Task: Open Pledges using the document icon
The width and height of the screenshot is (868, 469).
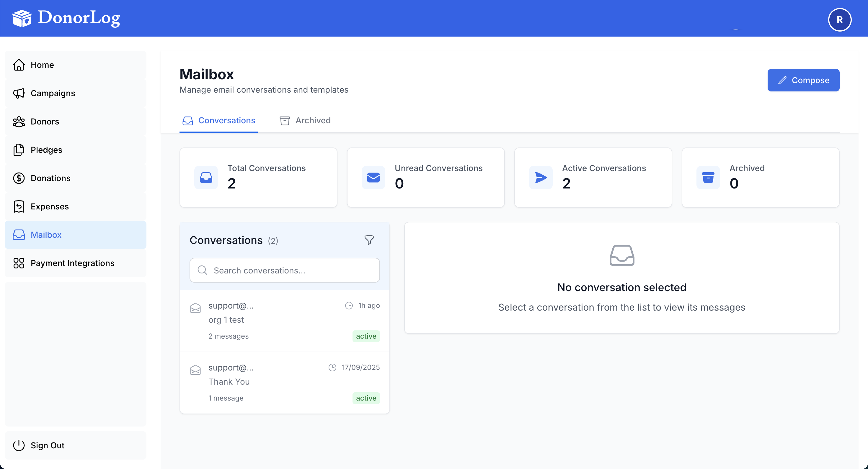Action: point(19,150)
